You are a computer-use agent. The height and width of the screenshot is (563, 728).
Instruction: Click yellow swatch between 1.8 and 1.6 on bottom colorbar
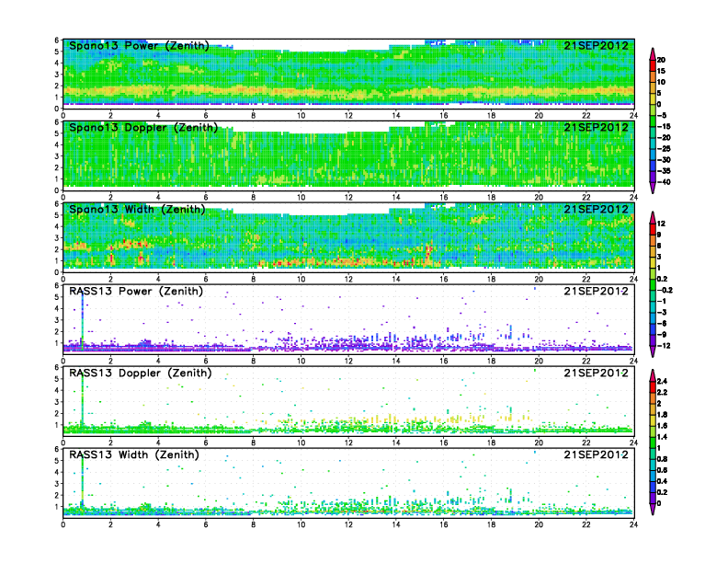coord(653,420)
